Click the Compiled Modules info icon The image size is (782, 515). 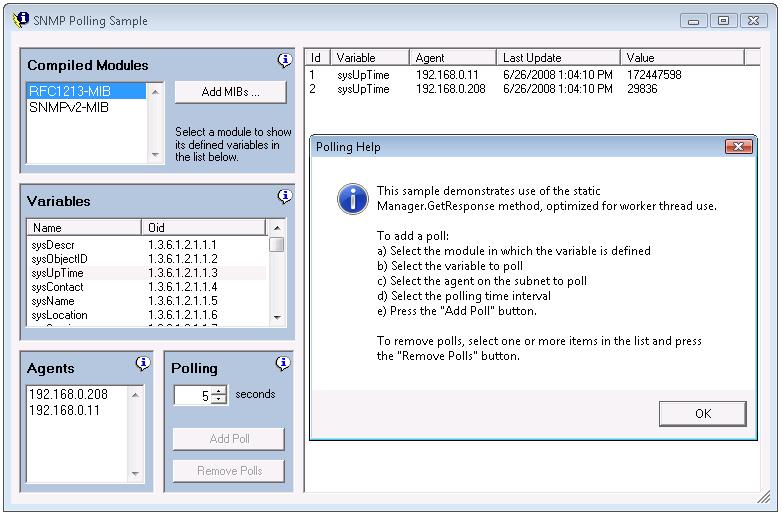pyautogui.click(x=284, y=61)
